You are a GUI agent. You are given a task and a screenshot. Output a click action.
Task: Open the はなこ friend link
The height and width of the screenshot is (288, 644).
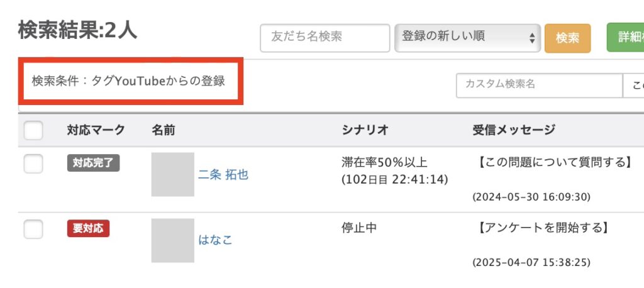(x=215, y=240)
